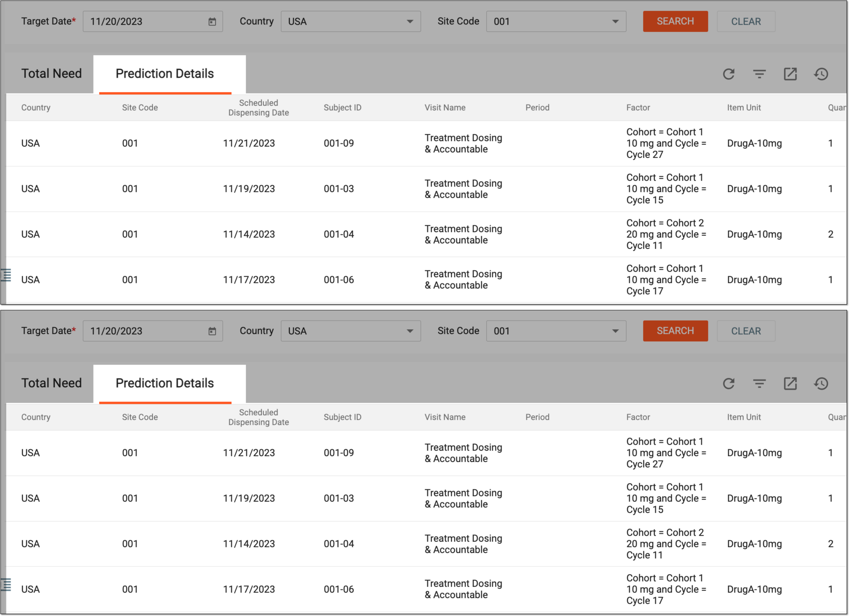Image resolution: width=849 pixels, height=616 pixels.
Task: Click the Factor column header in the upper panel
Action: point(638,108)
